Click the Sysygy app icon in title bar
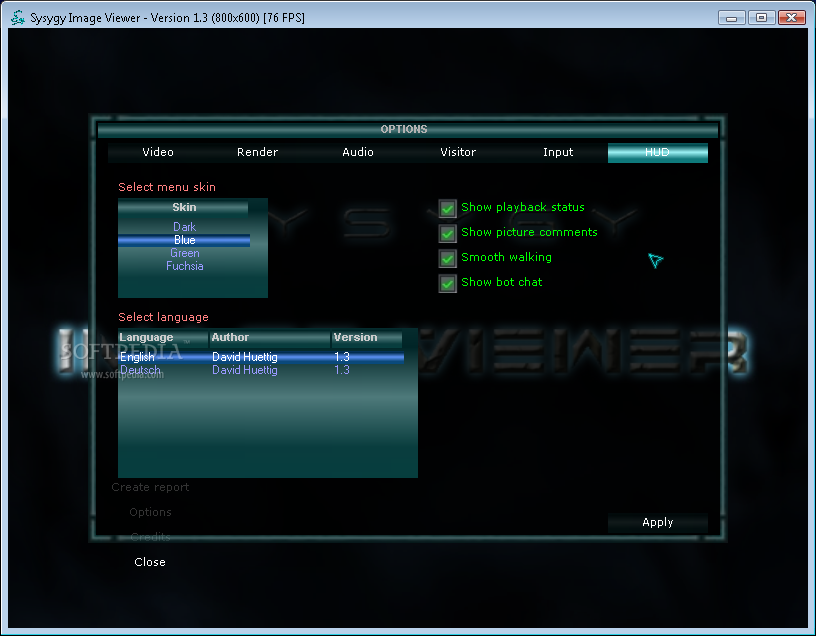816x636 pixels. coord(18,18)
